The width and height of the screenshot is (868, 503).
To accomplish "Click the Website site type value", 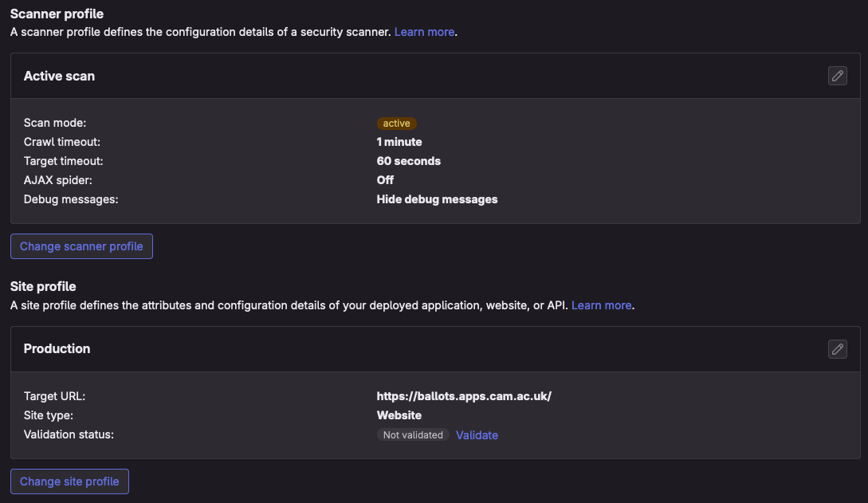I will click(x=399, y=415).
